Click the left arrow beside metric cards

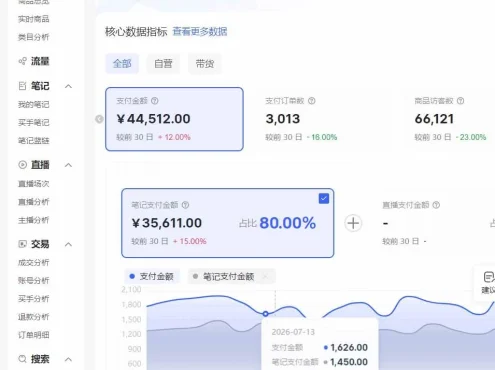click(99, 119)
